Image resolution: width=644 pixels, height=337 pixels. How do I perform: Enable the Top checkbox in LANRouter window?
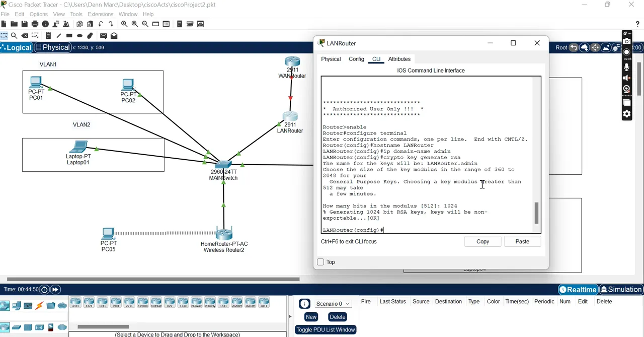[x=320, y=262]
